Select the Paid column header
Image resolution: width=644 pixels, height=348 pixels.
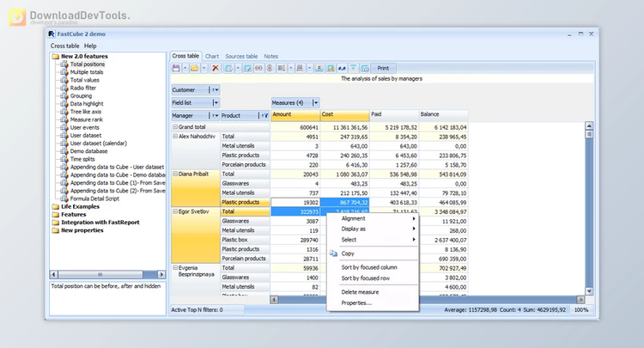pos(394,115)
